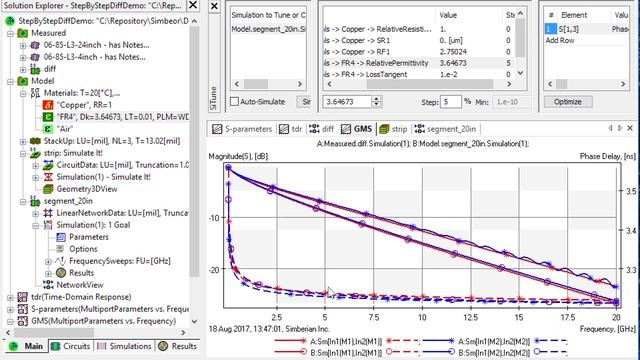Switch to the strip tab
Screen dimensions: 640x360
[x=393, y=129]
